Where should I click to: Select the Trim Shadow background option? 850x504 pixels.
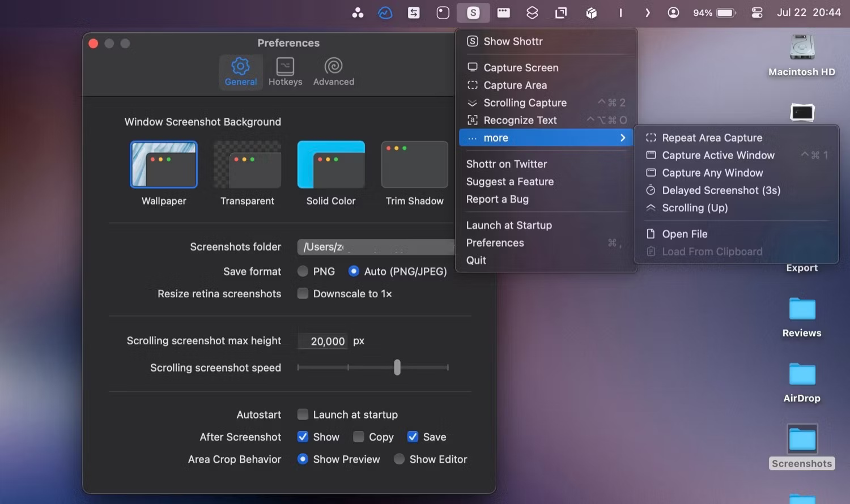tap(414, 165)
